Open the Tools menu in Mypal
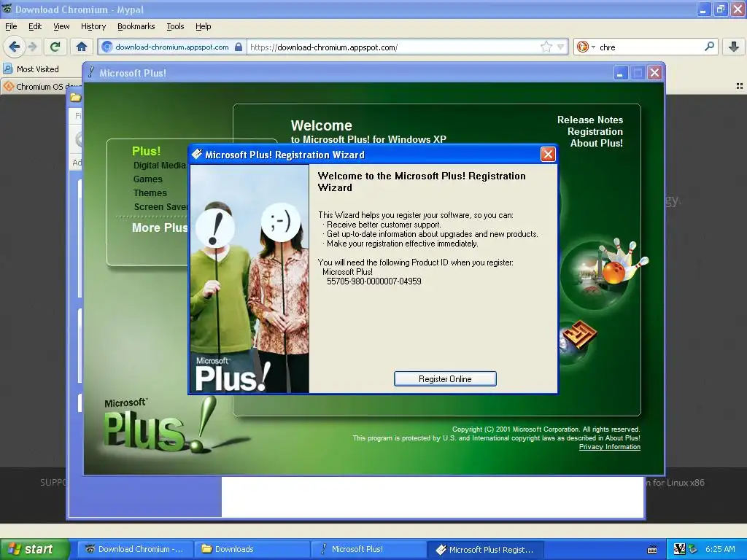This screenshot has width=747, height=560. [x=175, y=26]
